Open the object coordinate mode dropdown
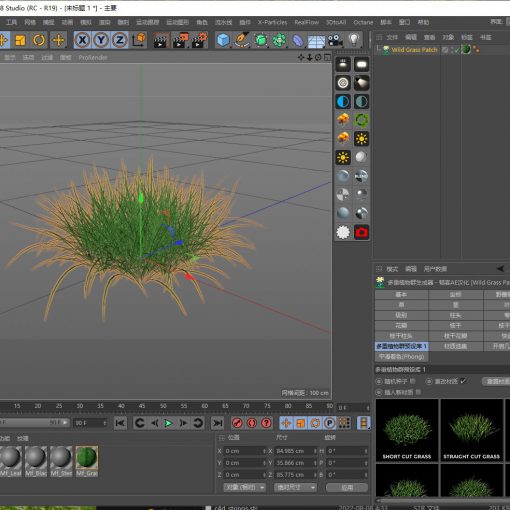Image resolution: width=510 pixels, height=510 pixels. pyautogui.click(x=244, y=487)
